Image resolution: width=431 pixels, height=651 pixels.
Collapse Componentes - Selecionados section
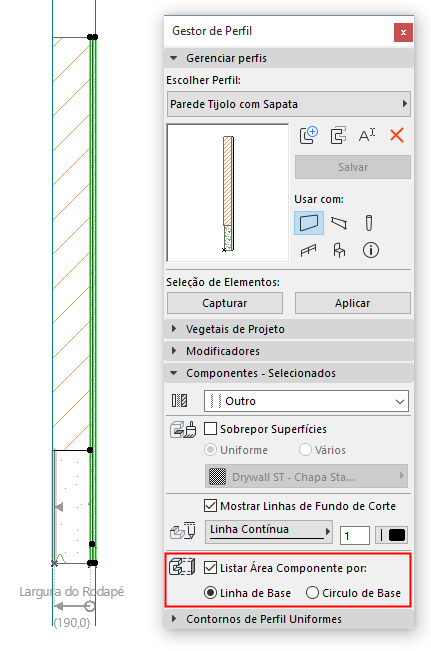(289, 373)
